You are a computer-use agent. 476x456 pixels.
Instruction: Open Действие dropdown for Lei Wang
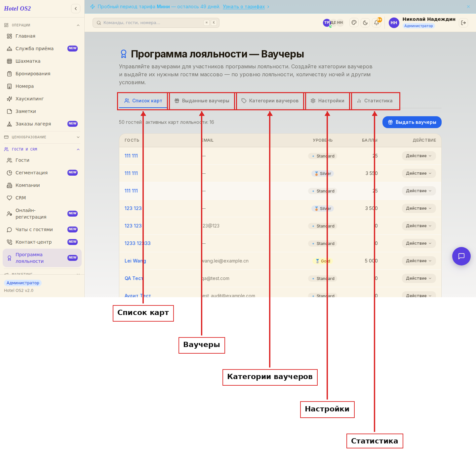[x=419, y=261]
